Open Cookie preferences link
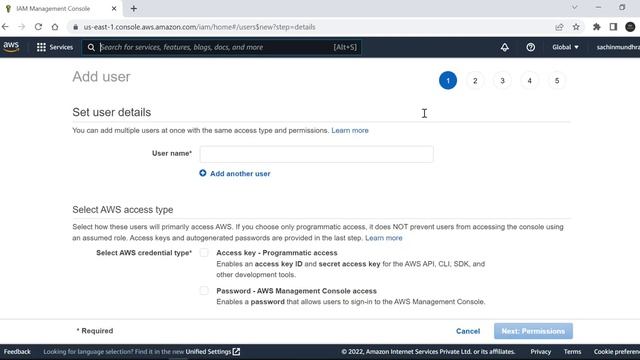Screen dimensions: 640x360 click(x=617, y=351)
